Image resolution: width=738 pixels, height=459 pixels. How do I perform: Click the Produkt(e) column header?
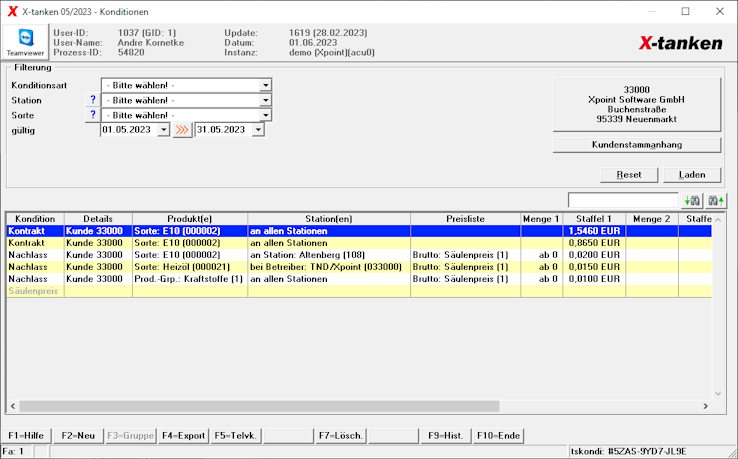point(190,219)
